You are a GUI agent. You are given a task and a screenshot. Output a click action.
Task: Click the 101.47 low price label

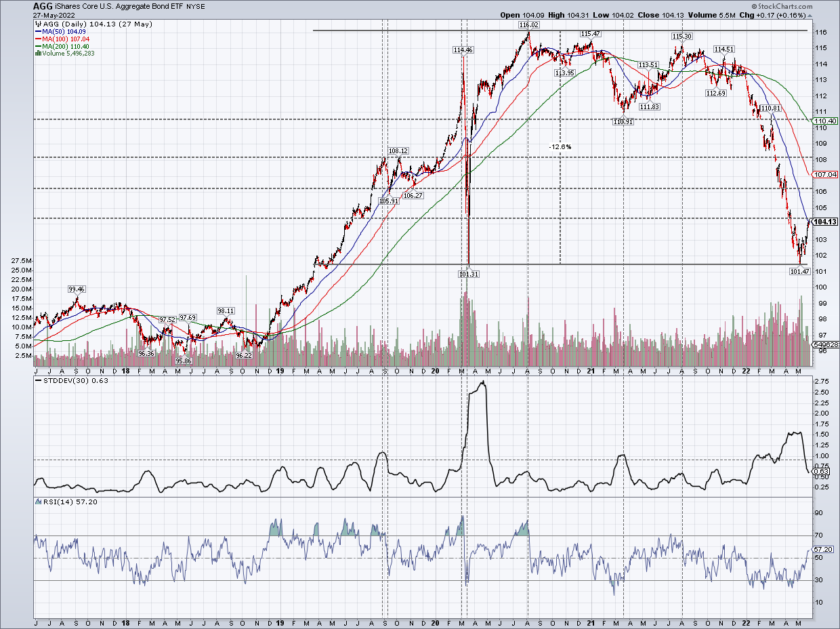pos(800,271)
